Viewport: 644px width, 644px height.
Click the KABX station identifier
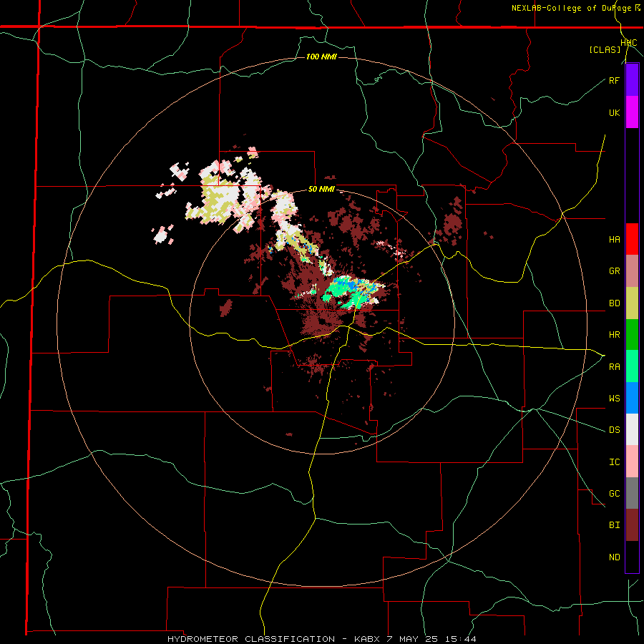click(367, 639)
